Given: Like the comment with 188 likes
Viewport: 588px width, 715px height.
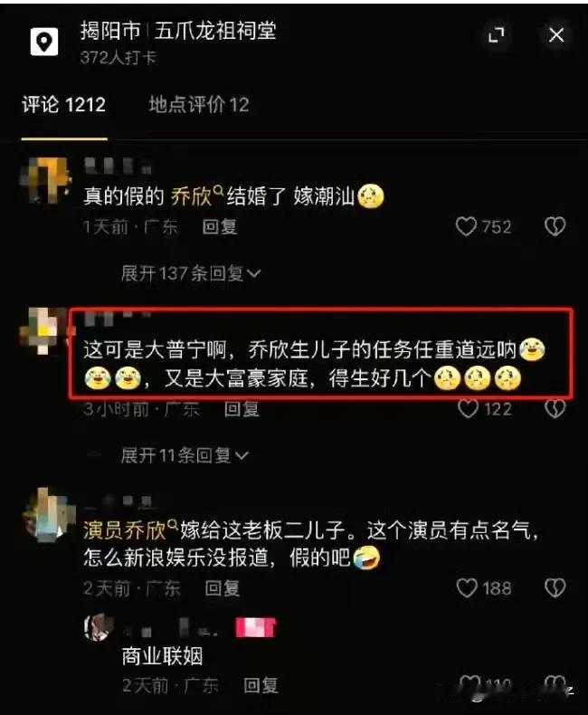Looking at the screenshot, I should (x=467, y=587).
